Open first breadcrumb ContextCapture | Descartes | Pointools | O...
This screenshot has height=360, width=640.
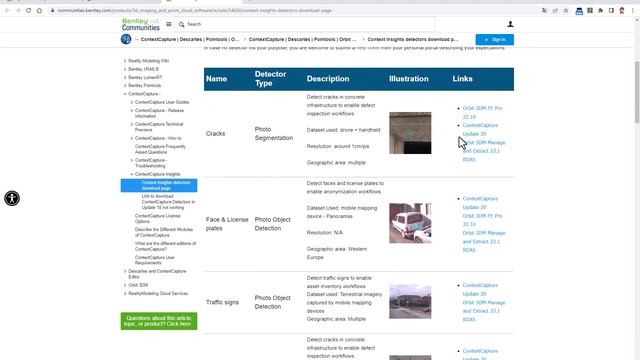[190, 40]
